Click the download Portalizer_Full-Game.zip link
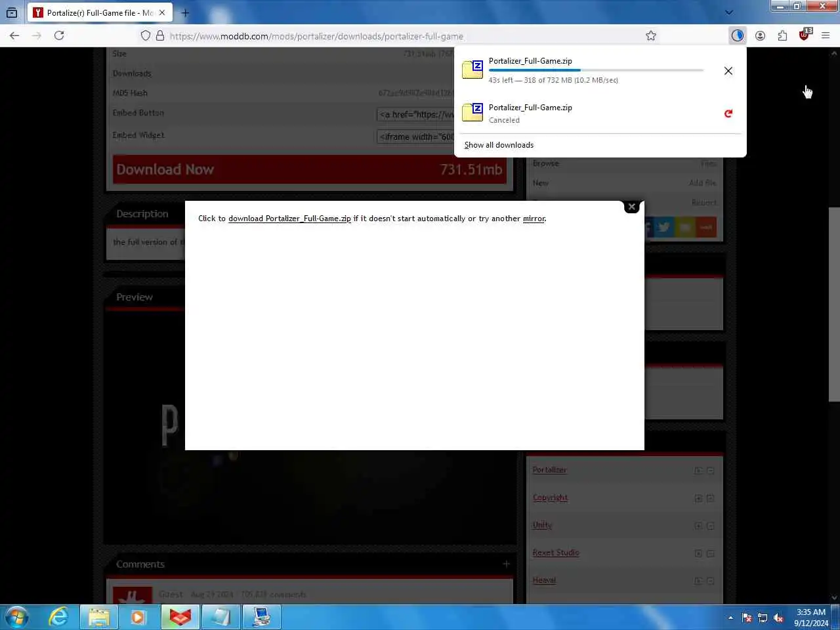 point(289,219)
